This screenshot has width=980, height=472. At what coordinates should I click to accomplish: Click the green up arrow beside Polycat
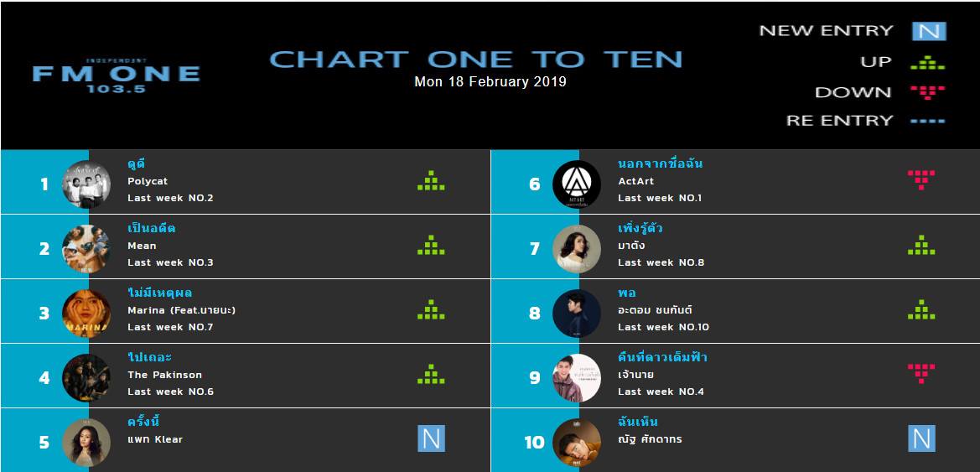tap(431, 181)
